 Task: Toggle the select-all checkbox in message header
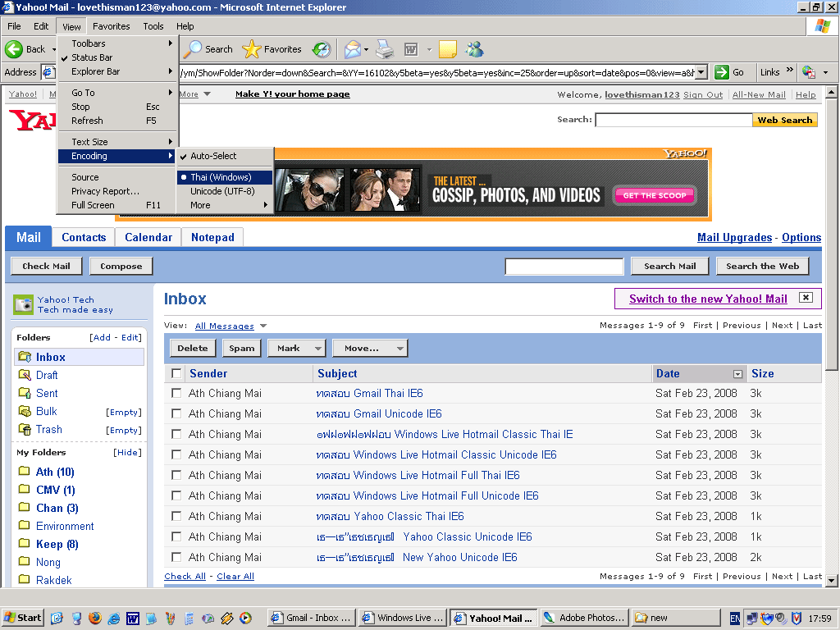pyautogui.click(x=176, y=373)
